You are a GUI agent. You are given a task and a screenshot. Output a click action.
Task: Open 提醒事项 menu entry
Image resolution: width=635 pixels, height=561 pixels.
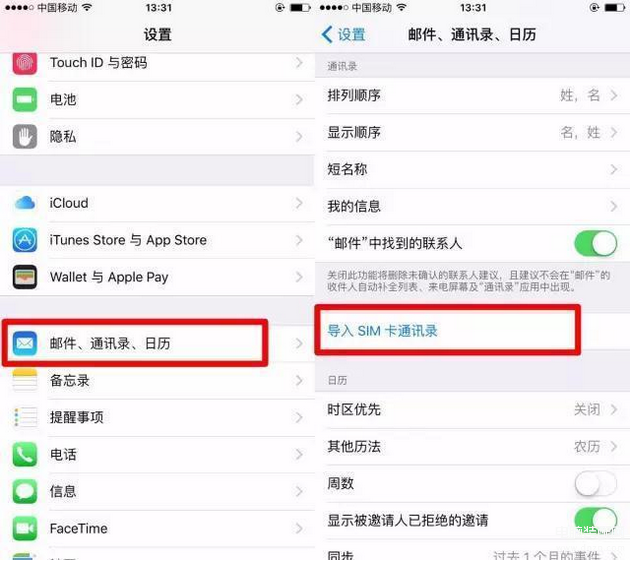(157, 418)
